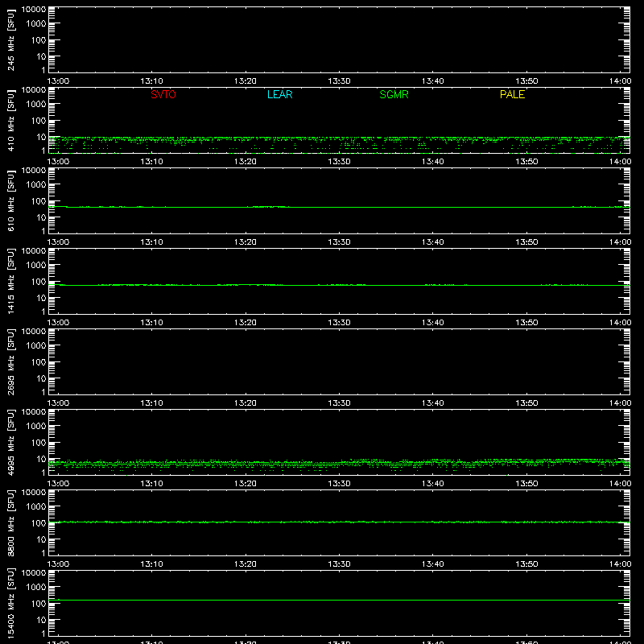Viewport: 644px width, 644px height.
Task: Click the 610 MHz [SFU] axis title
Action: [11, 200]
